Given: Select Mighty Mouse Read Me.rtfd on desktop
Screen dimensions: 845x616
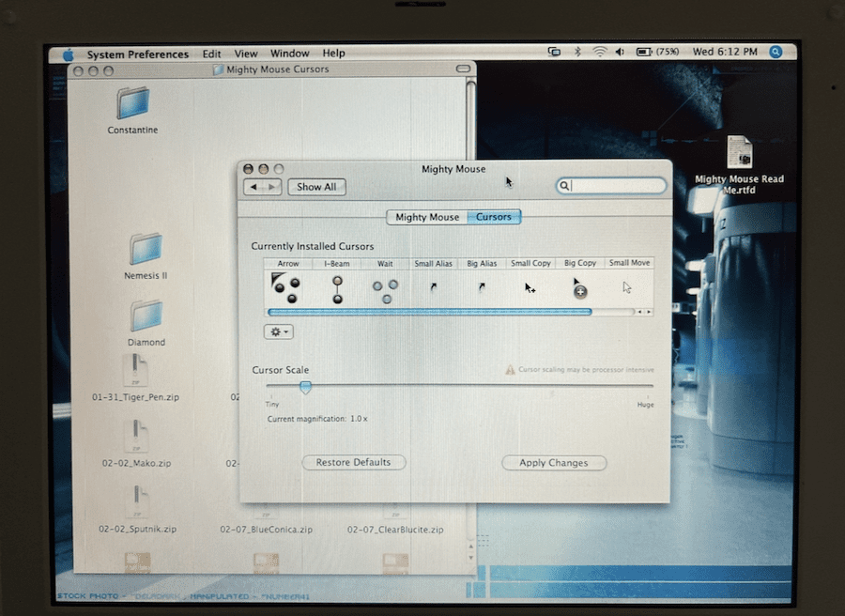Looking at the screenshot, I should 739,152.
